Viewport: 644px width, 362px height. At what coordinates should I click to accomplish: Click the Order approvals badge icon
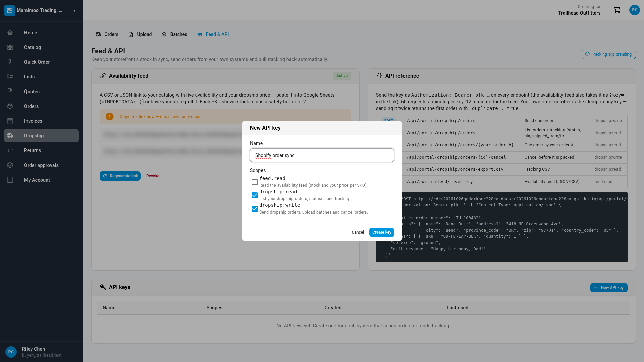[10, 165]
